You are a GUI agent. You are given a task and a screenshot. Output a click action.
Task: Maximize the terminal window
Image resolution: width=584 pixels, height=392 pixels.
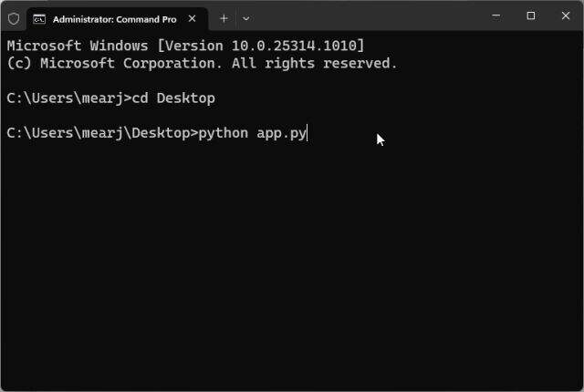coord(531,16)
